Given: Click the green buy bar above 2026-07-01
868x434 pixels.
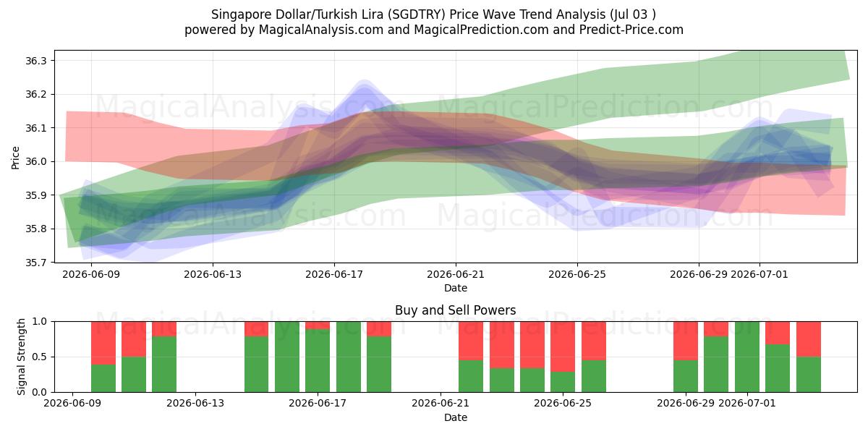Looking at the screenshot, I should [x=746, y=357].
